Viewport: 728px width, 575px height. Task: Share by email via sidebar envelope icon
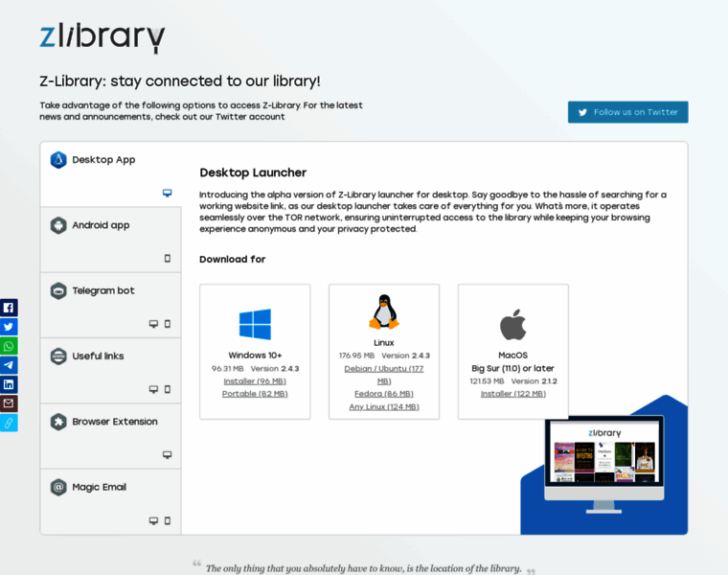click(9, 403)
